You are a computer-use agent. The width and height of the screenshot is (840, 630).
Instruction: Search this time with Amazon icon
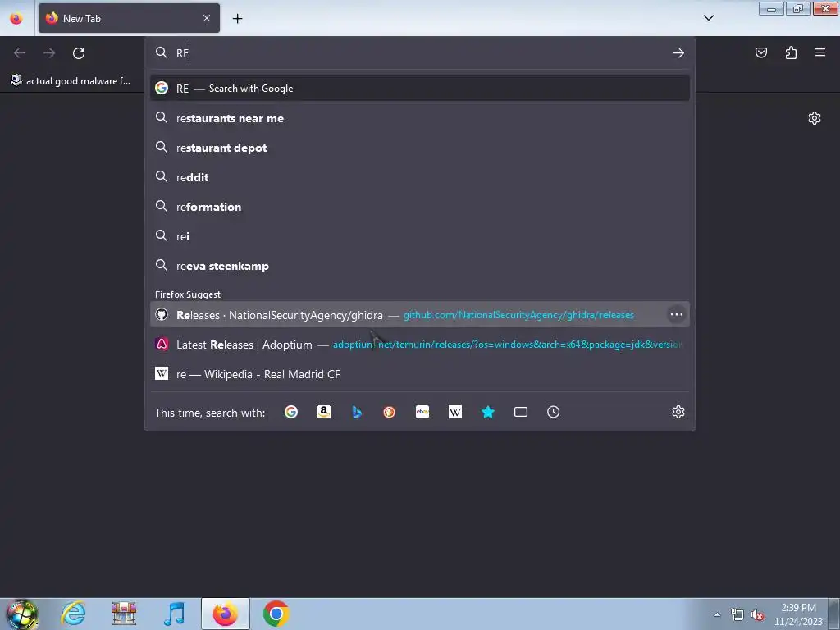(323, 412)
